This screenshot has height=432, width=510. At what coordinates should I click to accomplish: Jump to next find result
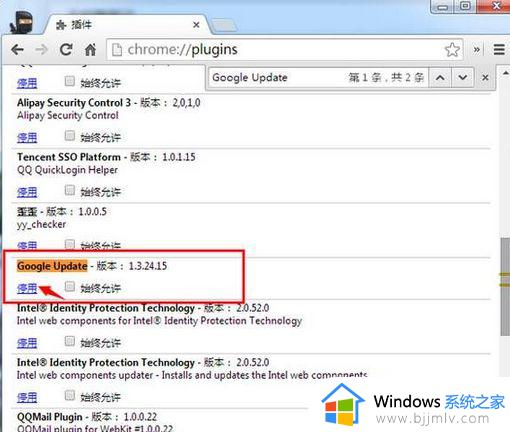point(463,78)
